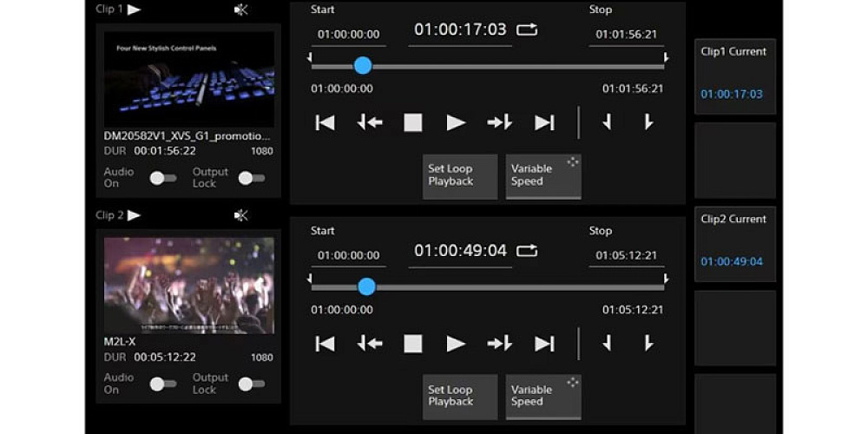Click the Clip 2 mute speaker icon
This screenshot has height=434, width=868.
[240, 215]
